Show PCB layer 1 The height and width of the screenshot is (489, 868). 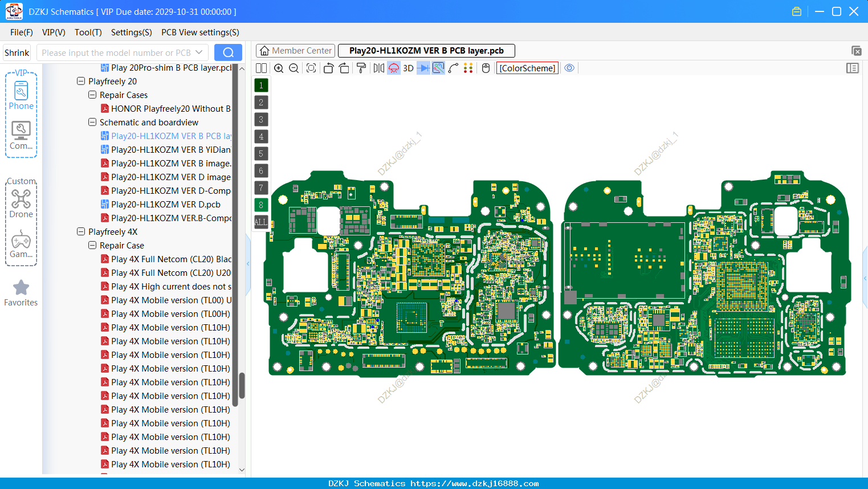click(x=261, y=85)
